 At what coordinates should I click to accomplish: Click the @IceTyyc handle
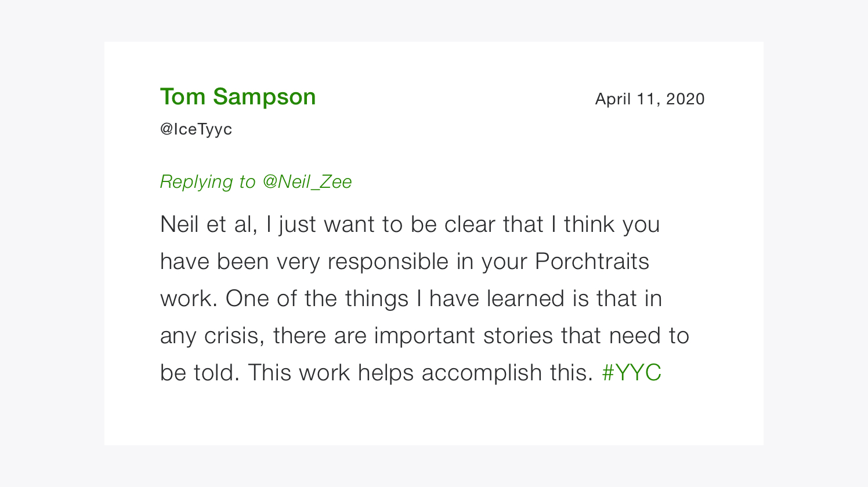click(x=196, y=129)
